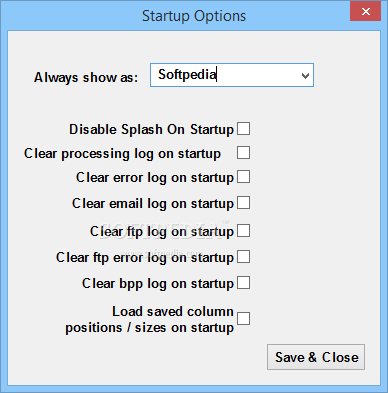388x393 pixels.
Task: Check the Clear error log on startup box
Action: click(243, 177)
